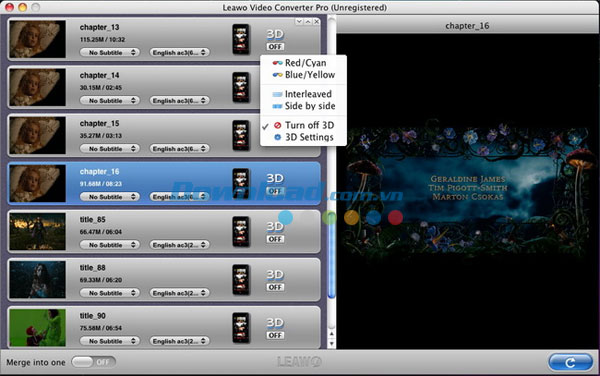
Task: Click the title_88 name text
Action: (x=93, y=268)
